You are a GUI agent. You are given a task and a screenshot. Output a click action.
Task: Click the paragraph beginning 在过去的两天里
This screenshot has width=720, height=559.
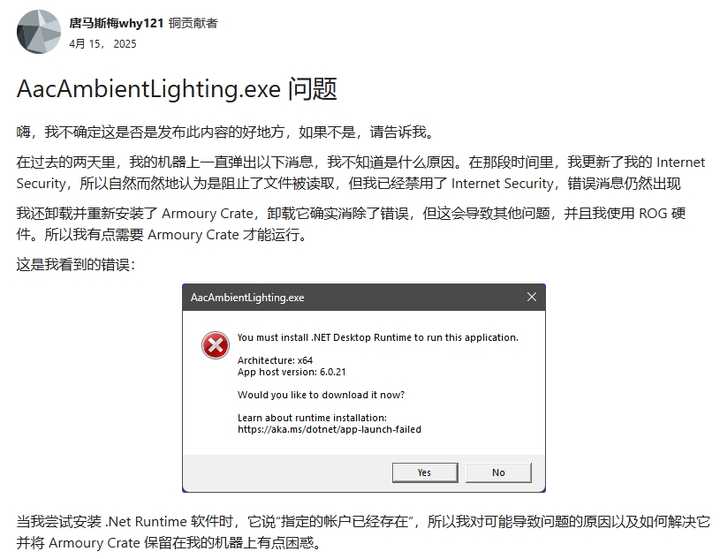[x=360, y=173]
